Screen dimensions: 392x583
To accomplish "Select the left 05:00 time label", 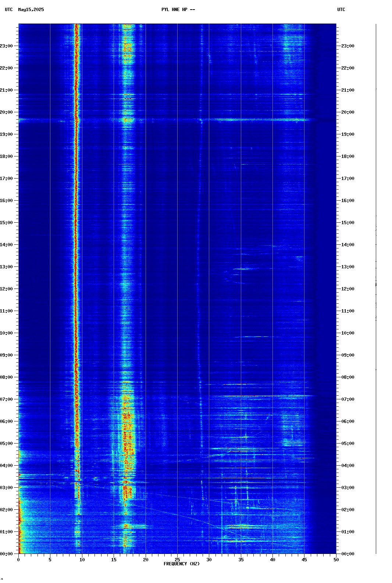I will click(6, 444).
